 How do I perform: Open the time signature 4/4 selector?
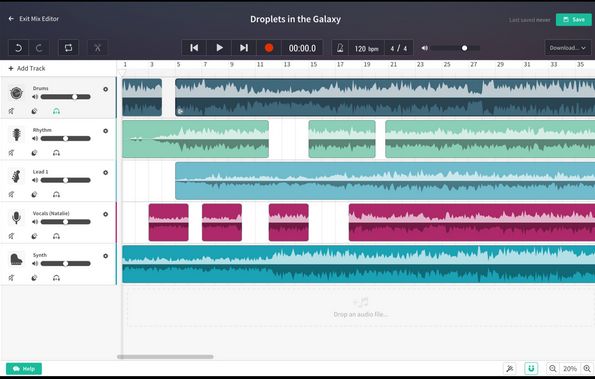(398, 48)
